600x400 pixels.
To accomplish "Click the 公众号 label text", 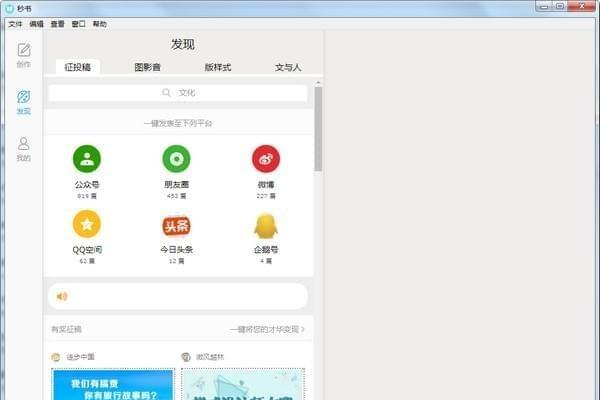I will (x=87, y=184).
